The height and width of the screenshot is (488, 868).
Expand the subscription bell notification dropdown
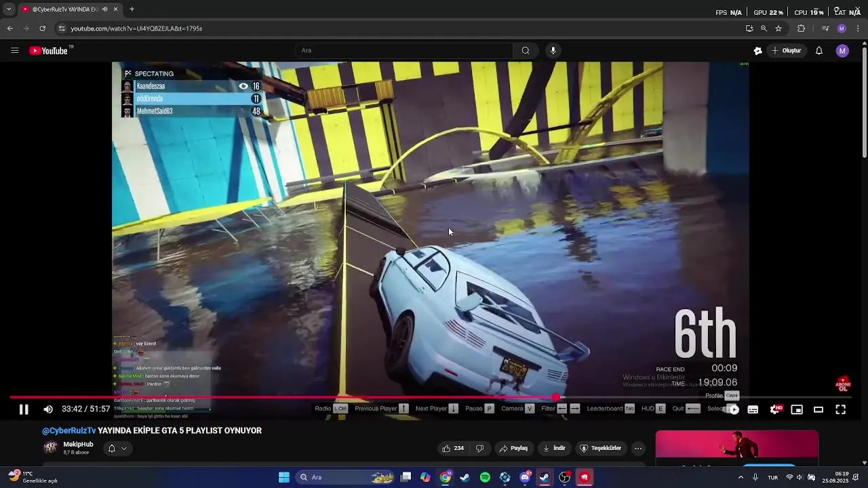click(117, 448)
